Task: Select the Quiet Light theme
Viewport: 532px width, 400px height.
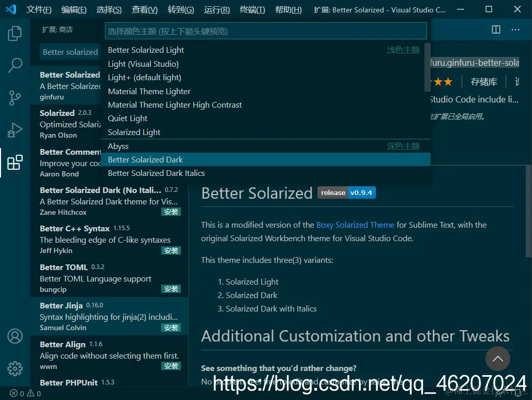Action: (x=266, y=118)
